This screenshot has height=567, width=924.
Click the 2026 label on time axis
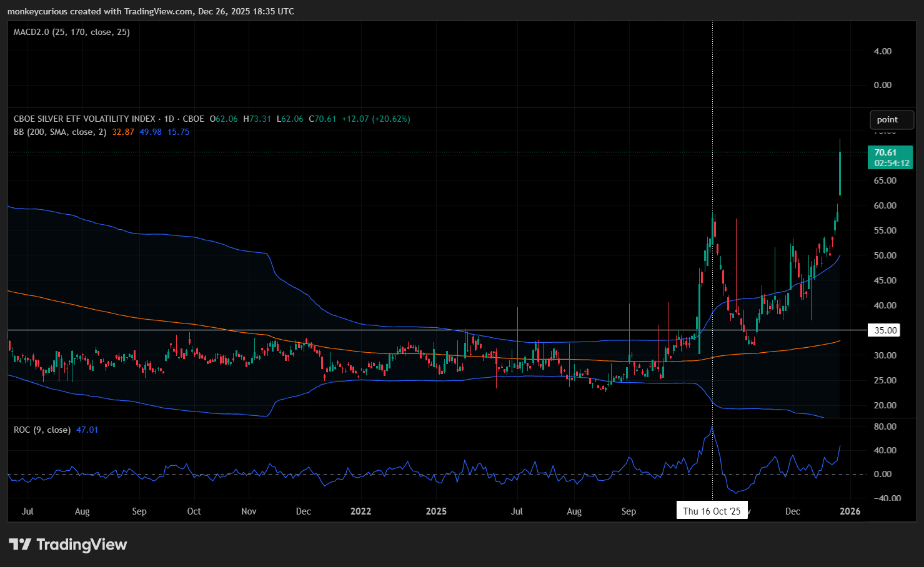850,511
